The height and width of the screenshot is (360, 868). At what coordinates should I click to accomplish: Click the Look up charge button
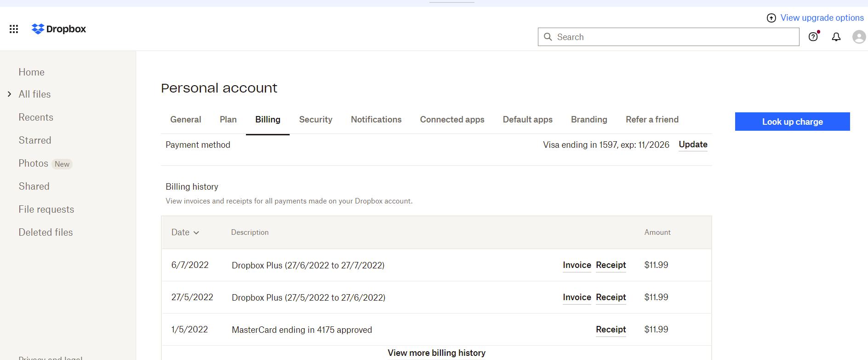point(793,122)
